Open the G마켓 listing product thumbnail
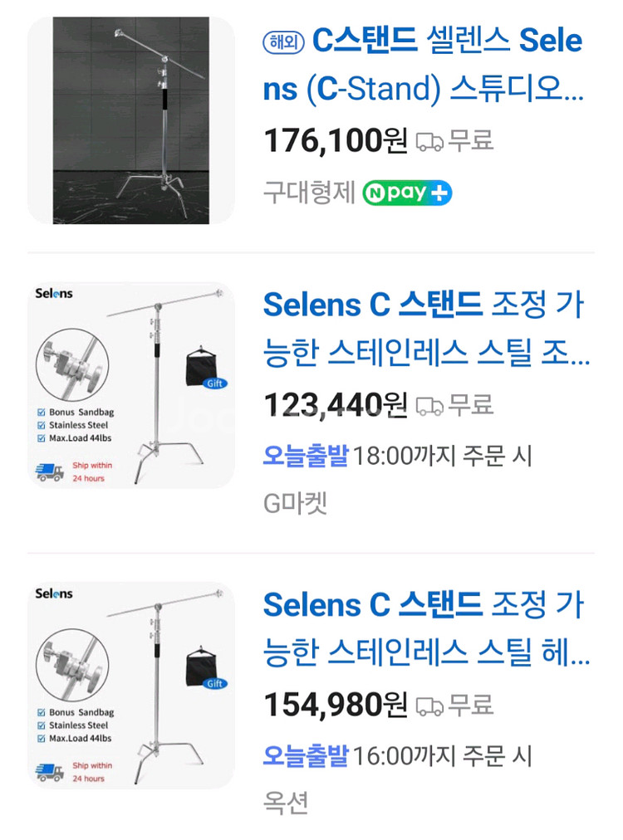The width and height of the screenshot is (623, 840). 131,384
